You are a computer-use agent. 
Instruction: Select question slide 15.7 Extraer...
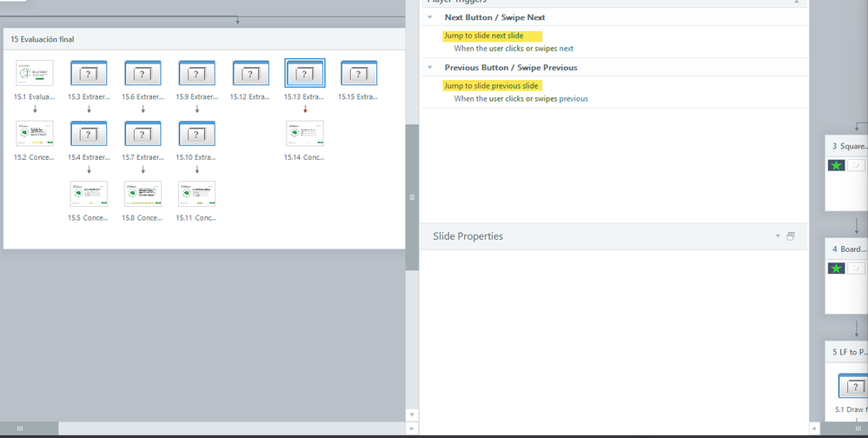pos(142,134)
